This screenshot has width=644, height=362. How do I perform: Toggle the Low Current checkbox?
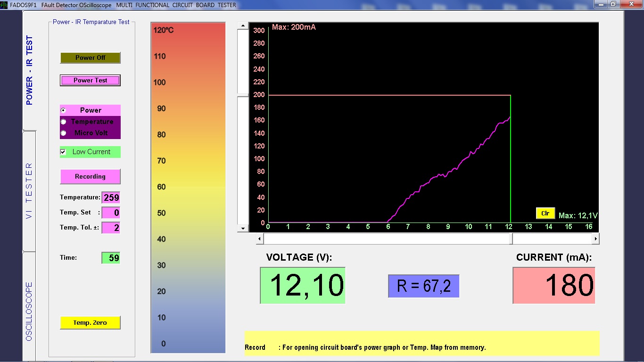tap(63, 152)
